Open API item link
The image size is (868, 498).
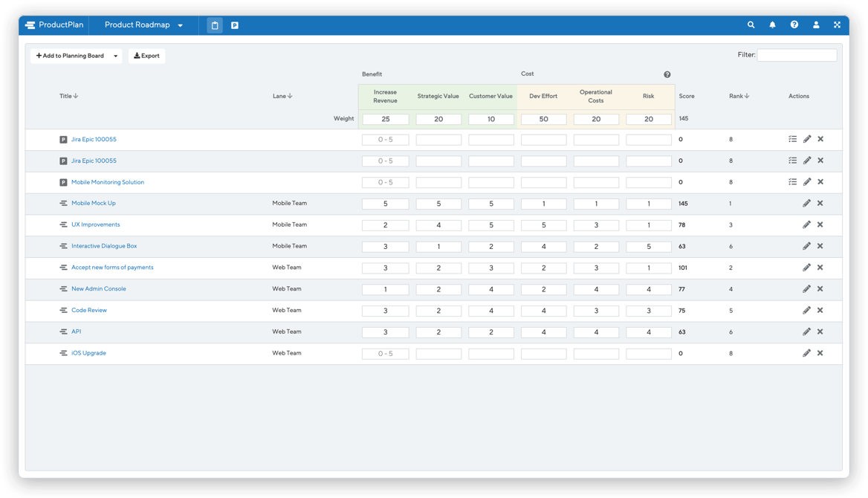pos(77,332)
